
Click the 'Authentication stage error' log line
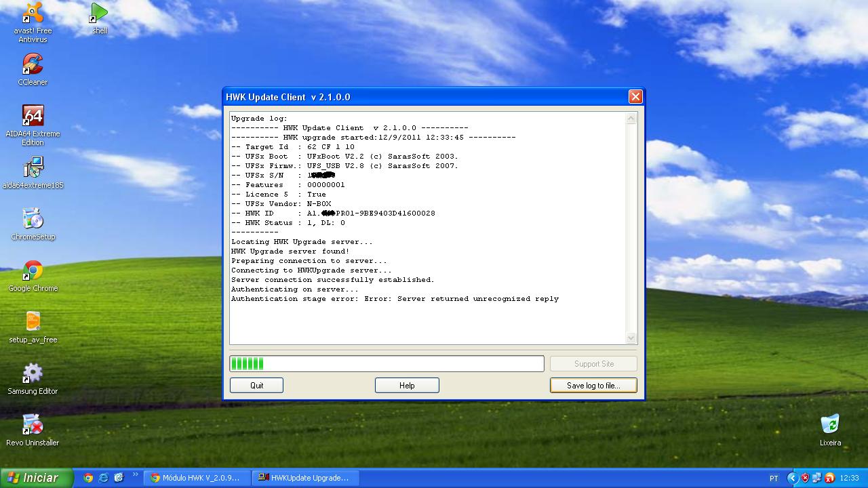point(395,299)
